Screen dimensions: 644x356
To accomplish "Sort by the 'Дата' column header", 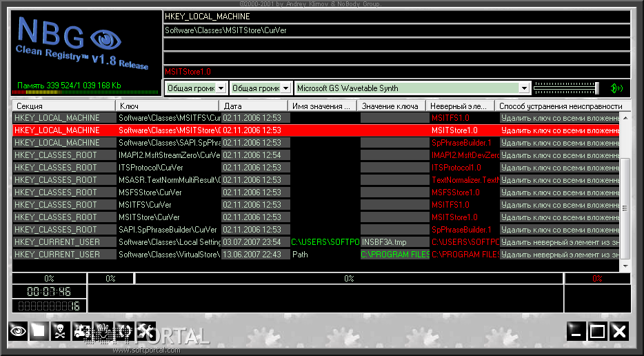I will 253,106.
